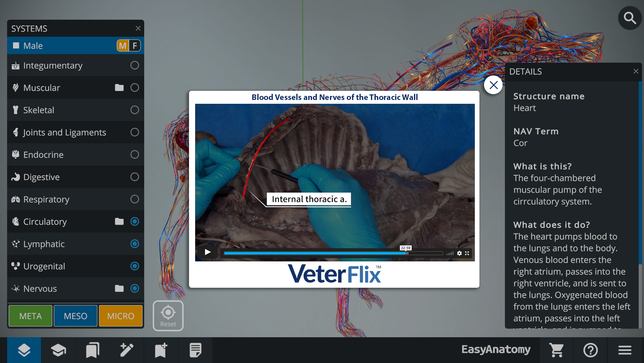Open the notes icon in bottom toolbar
The image size is (644, 363).
(x=195, y=350)
